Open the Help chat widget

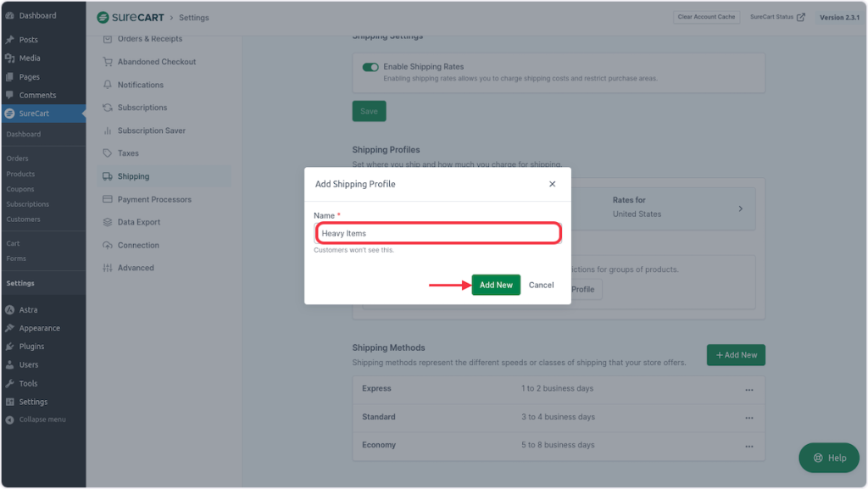tap(829, 458)
